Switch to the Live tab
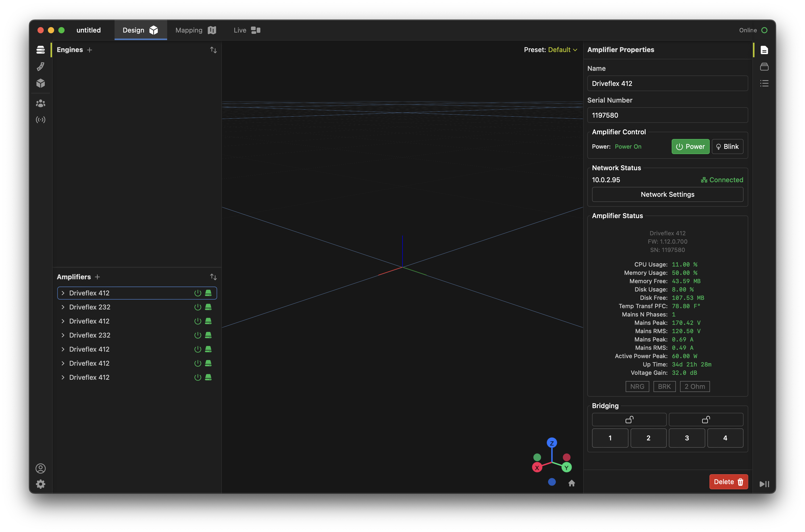 click(x=246, y=30)
